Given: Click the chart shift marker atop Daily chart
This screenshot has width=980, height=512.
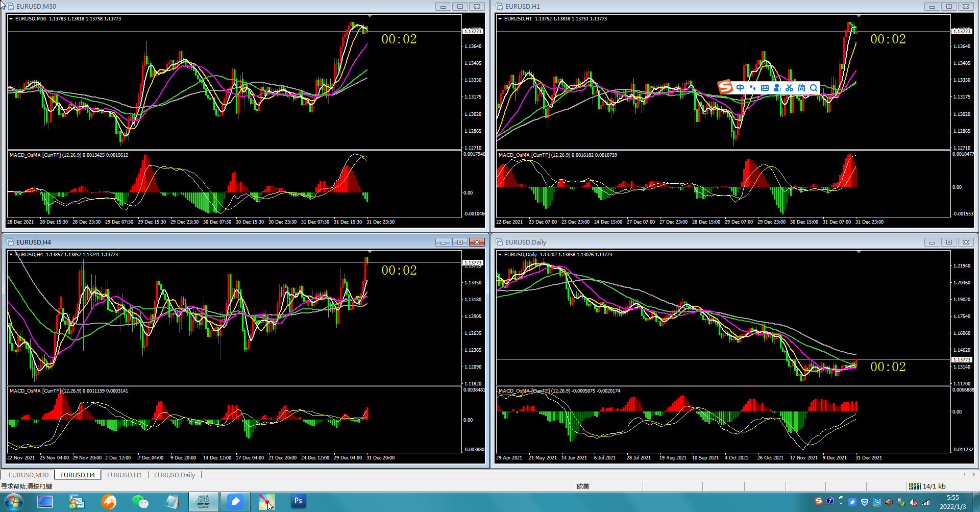Looking at the screenshot, I should (x=859, y=252).
